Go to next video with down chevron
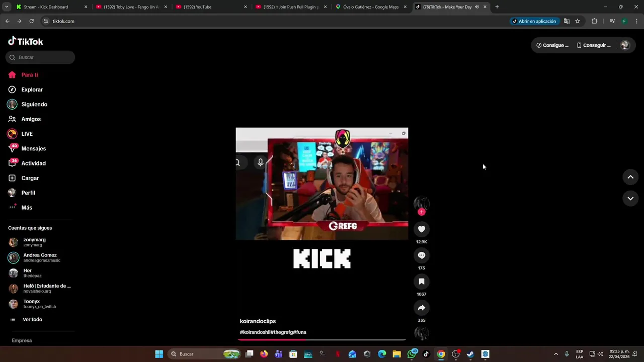Image resolution: width=644 pixels, height=362 pixels. 630,199
